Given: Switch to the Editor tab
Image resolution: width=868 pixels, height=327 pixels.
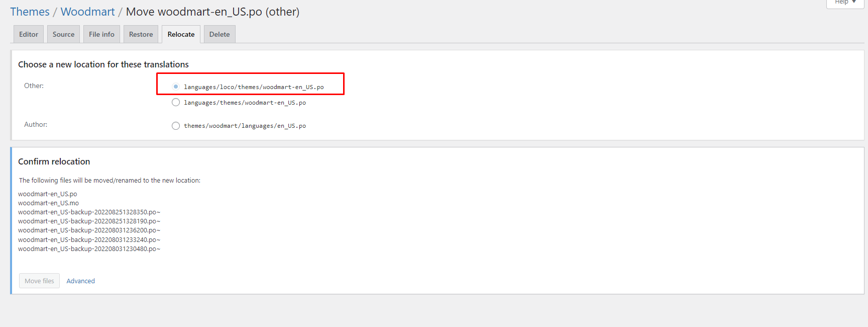Looking at the screenshot, I should tap(29, 34).
